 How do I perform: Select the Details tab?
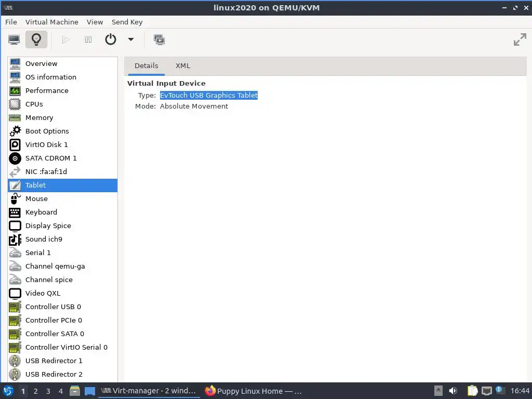pos(146,66)
